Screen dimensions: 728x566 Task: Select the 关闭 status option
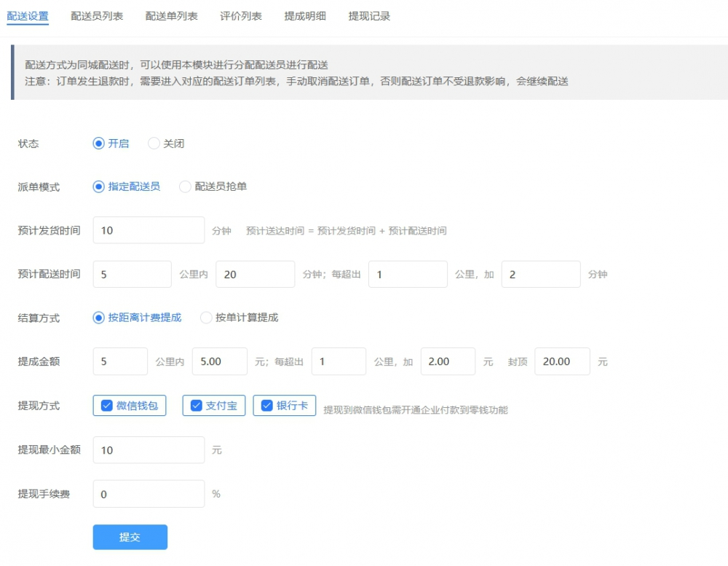153,144
